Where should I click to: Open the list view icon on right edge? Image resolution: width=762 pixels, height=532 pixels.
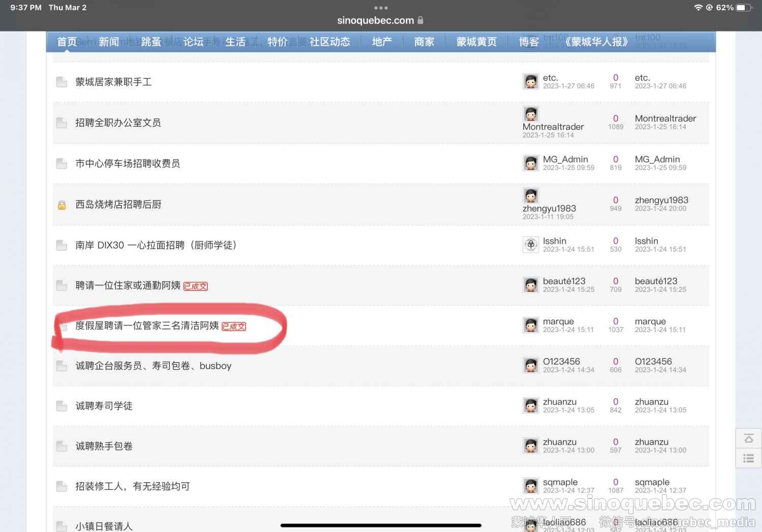748,458
